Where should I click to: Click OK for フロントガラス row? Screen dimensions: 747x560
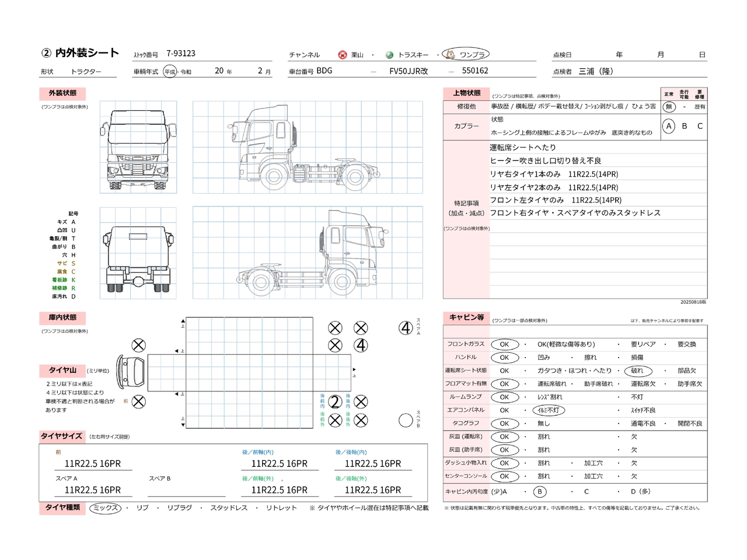point(505,344)
